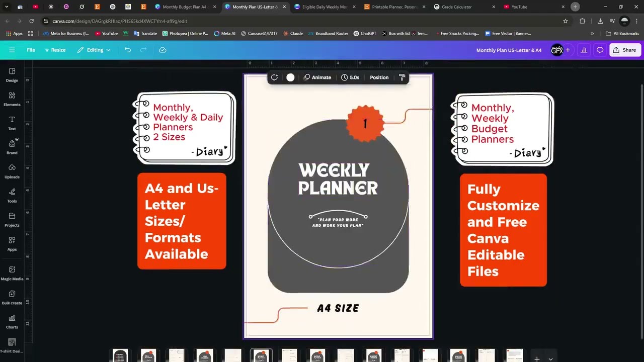Open the Claude bookmark

pyautogui.click(x=293, y=34)
